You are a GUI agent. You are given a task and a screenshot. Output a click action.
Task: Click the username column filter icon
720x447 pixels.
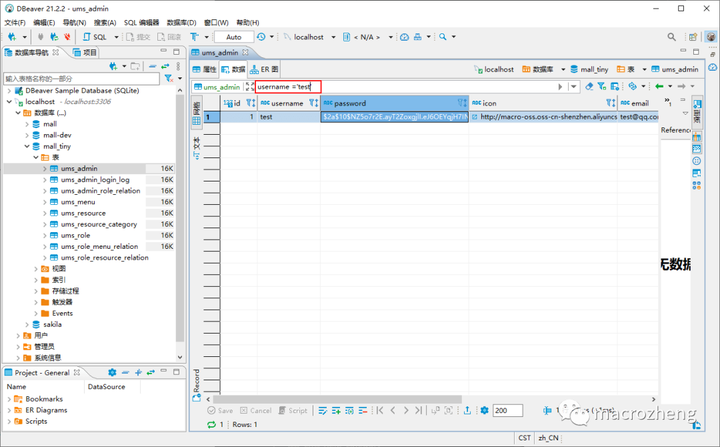[x=313, y=103]
